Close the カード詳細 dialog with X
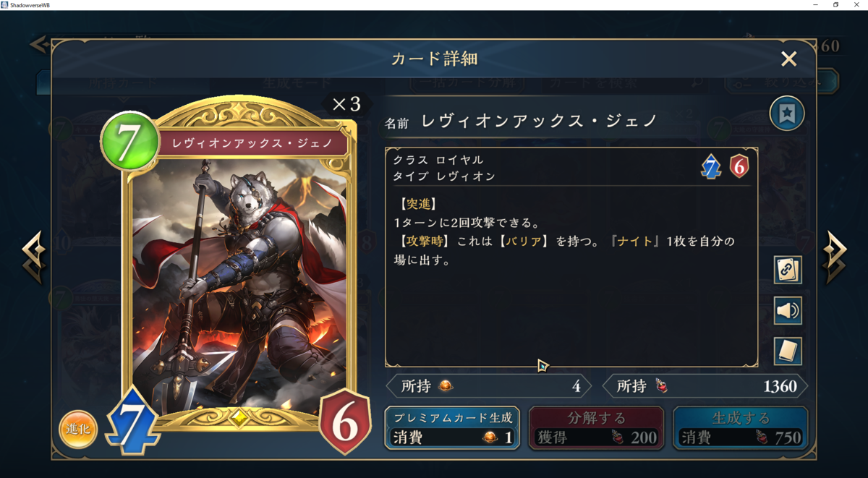 pyautogui.click(x=788, y=59)
